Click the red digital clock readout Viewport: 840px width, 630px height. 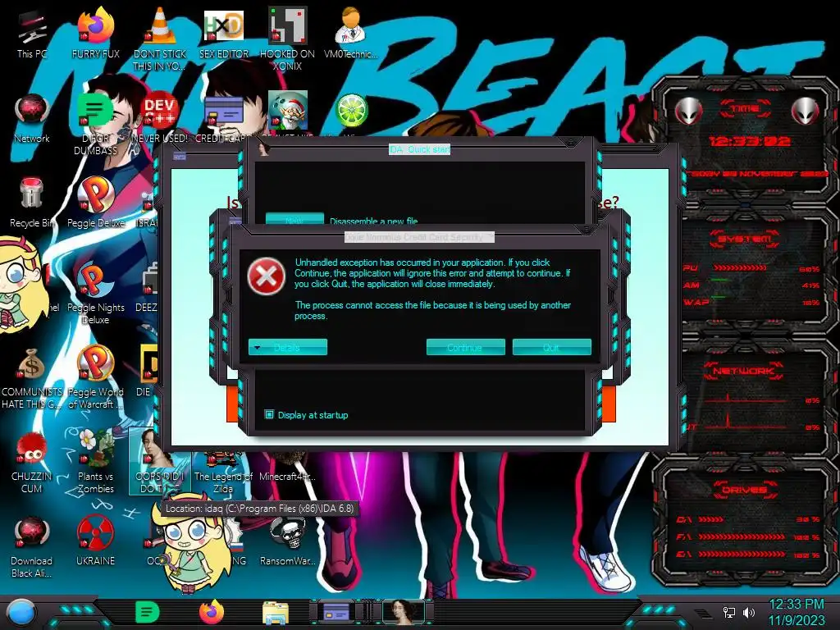coord(750,141)
